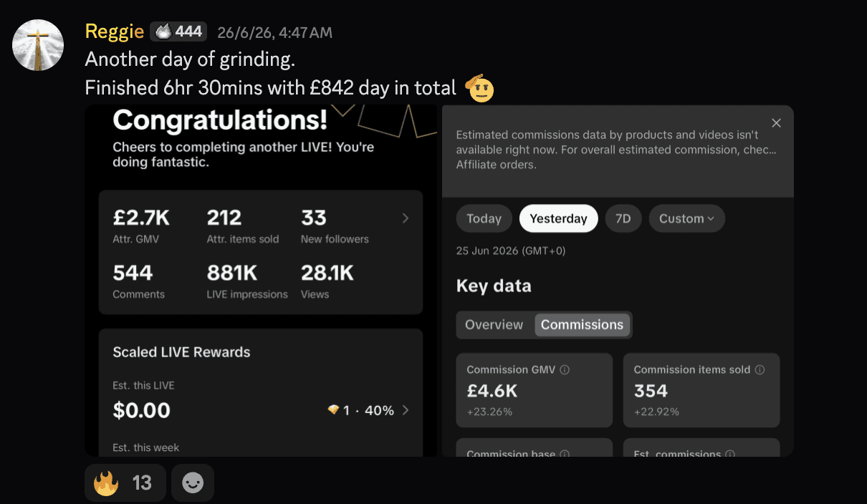Click the info icon beside Commission items sold
The image size is (867, 504).
[x=760, y=370]
